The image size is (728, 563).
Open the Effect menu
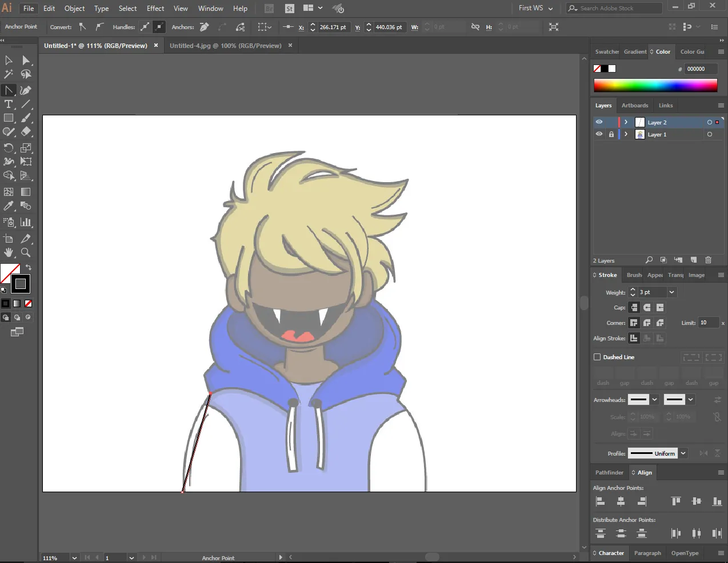[x=155, y=8]
